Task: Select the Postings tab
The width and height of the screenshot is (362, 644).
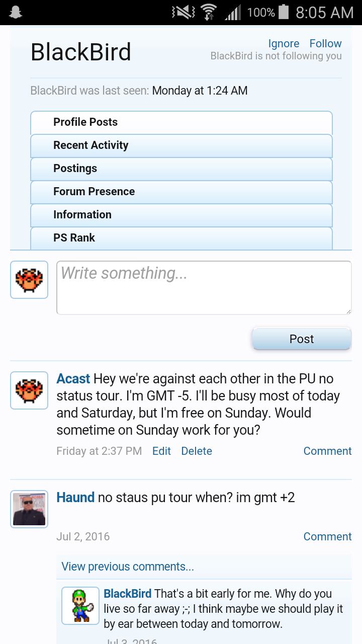Action: pyautogui.click(x=75, y=169)
